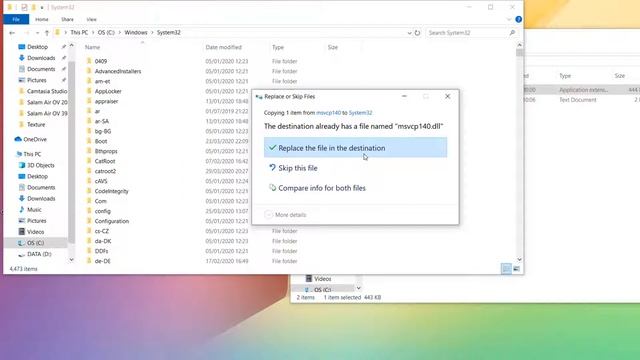640x360 pixels.
Task: Switch to the View ribbon tab
Action: pyautogui.click(x=91, y=19)
